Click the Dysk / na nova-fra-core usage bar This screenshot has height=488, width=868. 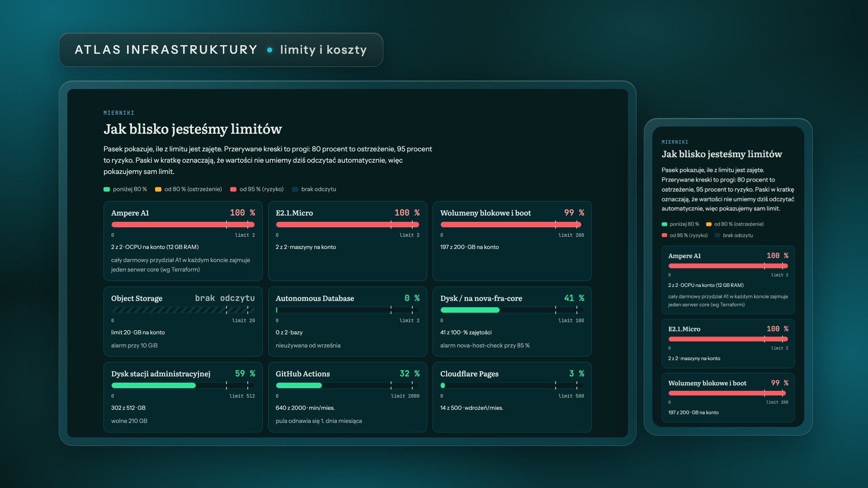point(512,310)
